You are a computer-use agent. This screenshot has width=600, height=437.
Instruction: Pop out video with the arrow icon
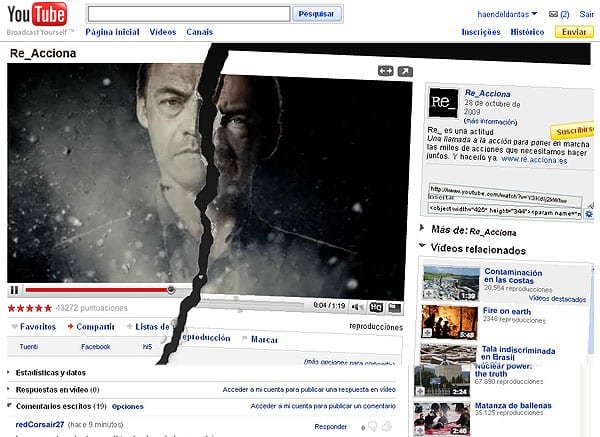point(405,71)
